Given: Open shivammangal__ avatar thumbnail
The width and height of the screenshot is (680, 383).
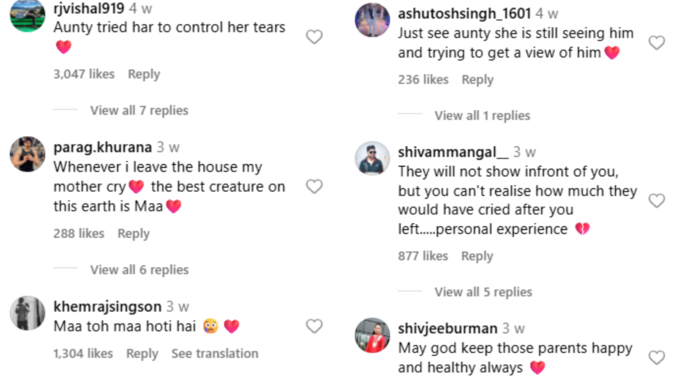Looking at the screenshot, I should tap(372, 158).
